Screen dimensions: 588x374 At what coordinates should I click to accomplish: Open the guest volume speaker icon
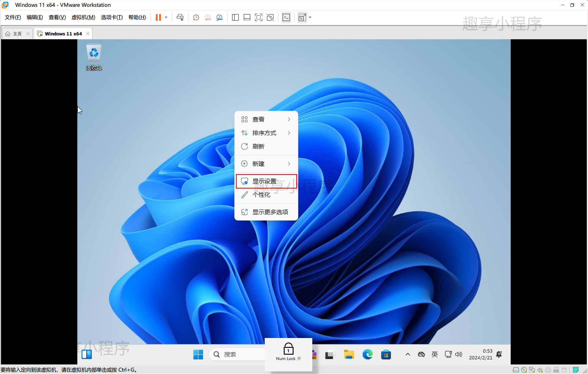459,354
